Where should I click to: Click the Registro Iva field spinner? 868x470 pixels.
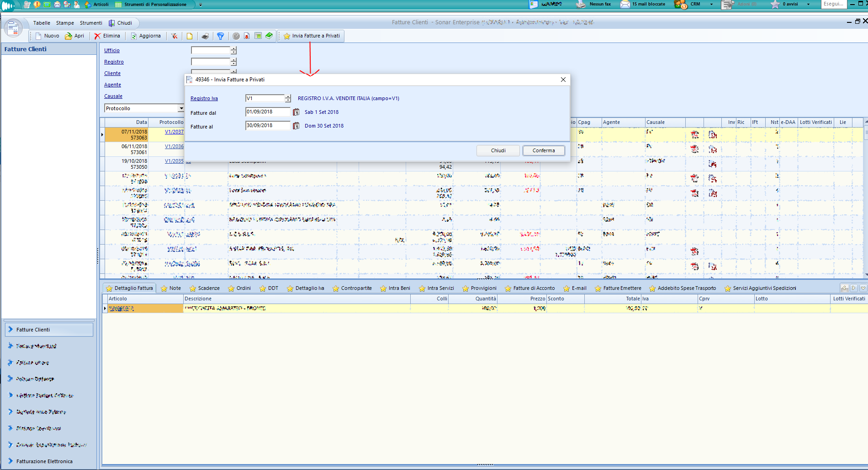(x=288, y=98)
